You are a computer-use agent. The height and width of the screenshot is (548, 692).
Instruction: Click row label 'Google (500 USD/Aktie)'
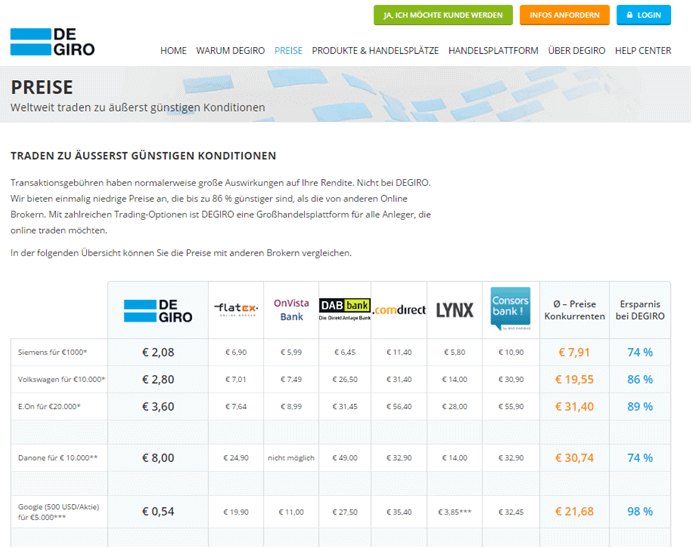(x=59, y=507)
